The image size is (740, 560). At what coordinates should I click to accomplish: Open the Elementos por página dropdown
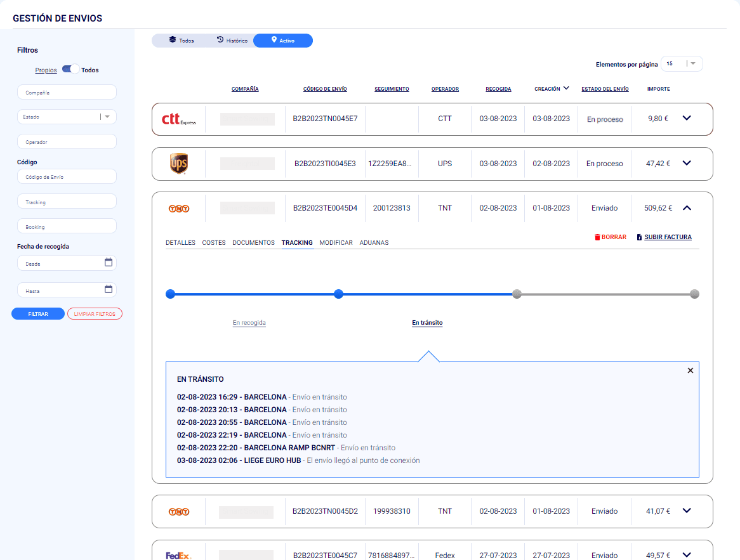[682, 63]
